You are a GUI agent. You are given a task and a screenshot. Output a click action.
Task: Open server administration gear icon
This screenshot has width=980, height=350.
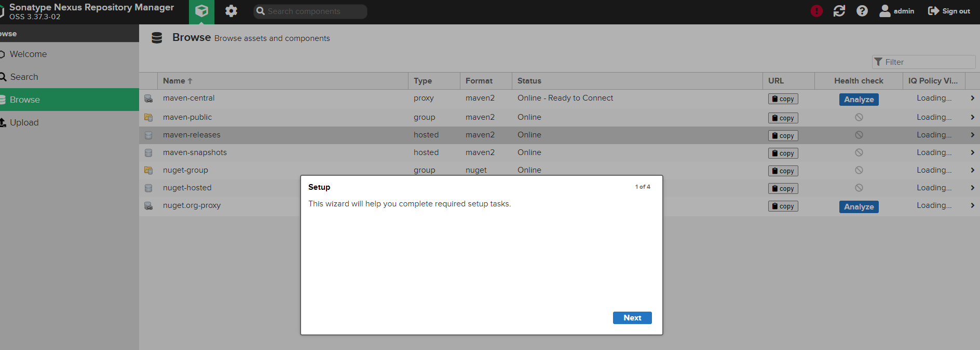(x=231, y=11)
